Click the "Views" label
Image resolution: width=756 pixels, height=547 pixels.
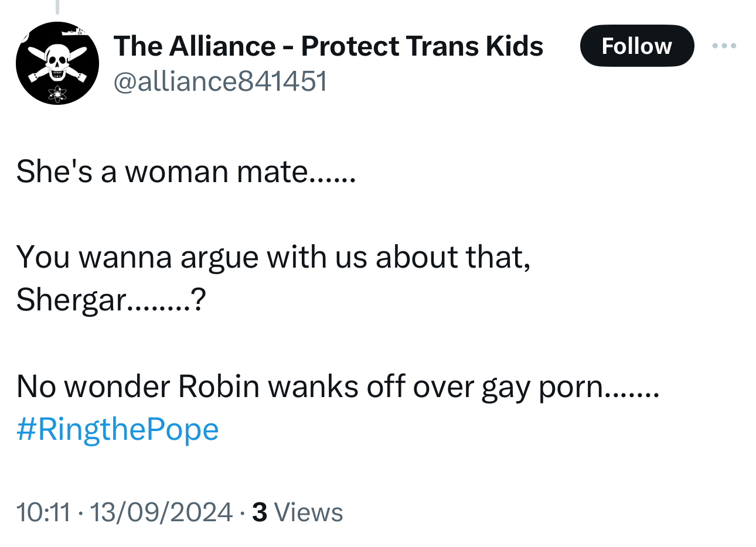(308, 512)
